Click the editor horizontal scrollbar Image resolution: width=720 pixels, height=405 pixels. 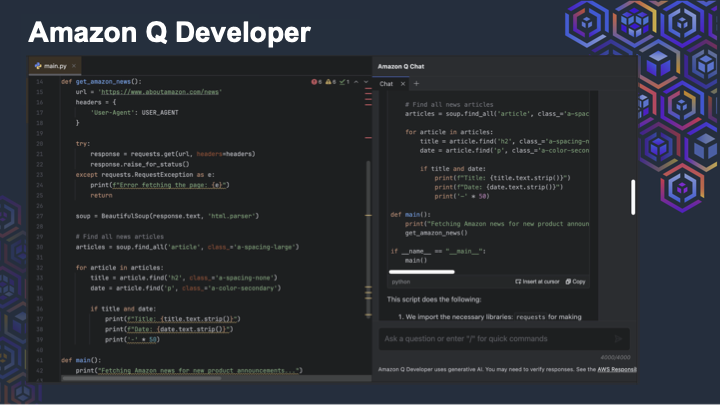click(x=141, y=378)
